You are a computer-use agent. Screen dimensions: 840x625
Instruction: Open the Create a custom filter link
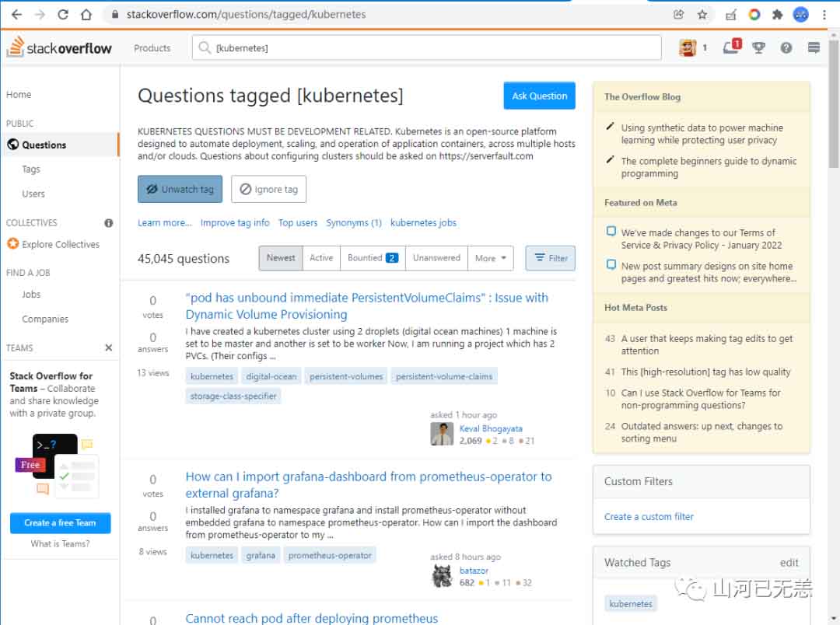pos(649,517)
